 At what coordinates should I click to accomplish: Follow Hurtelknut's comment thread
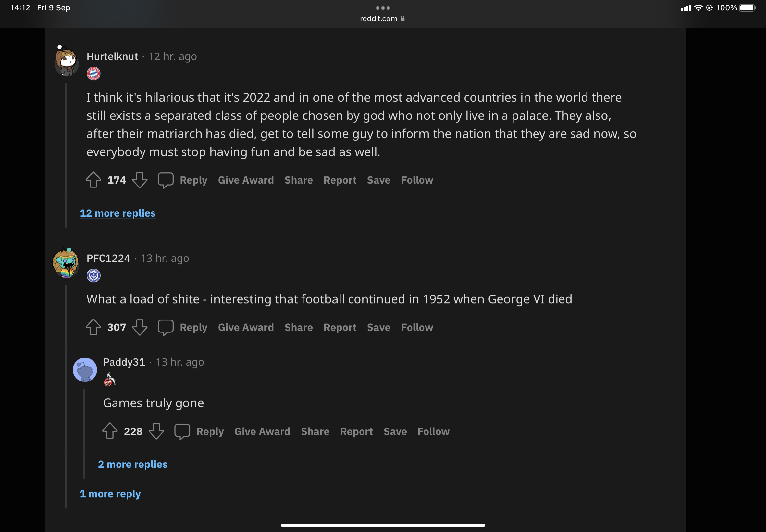click(x=417, y=180)
